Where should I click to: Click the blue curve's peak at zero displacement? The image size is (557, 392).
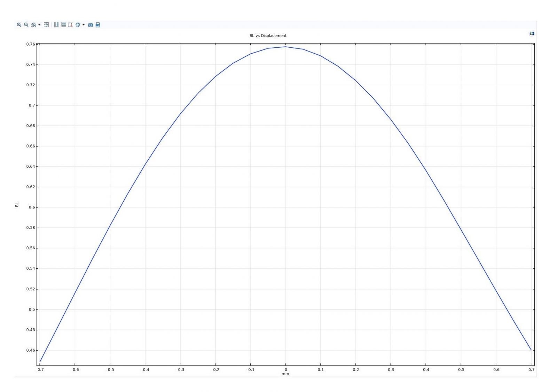[285, 47]
